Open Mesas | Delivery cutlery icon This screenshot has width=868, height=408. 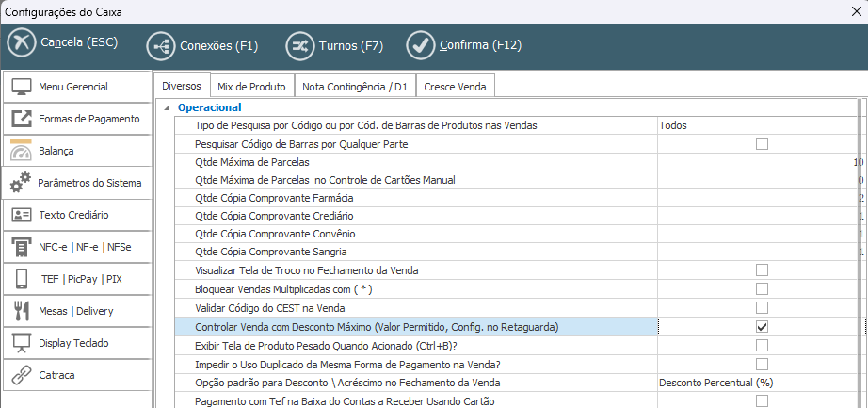(x=22, y=311)
